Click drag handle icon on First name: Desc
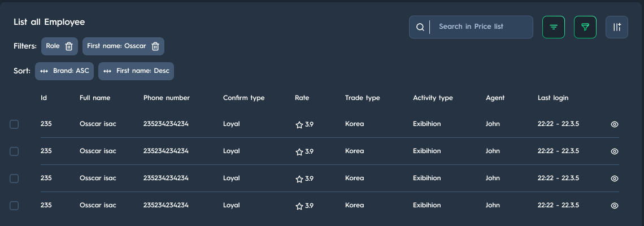 click(x=107, y=71)
